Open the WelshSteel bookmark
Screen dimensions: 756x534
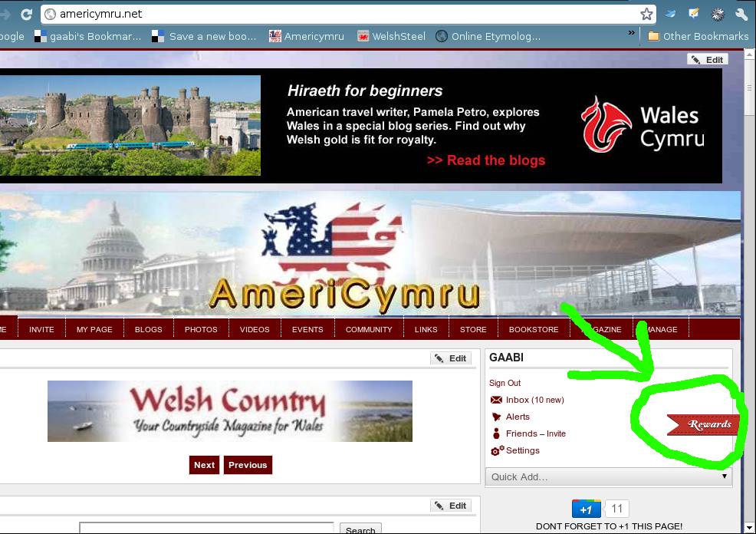[x=392, y=36]
